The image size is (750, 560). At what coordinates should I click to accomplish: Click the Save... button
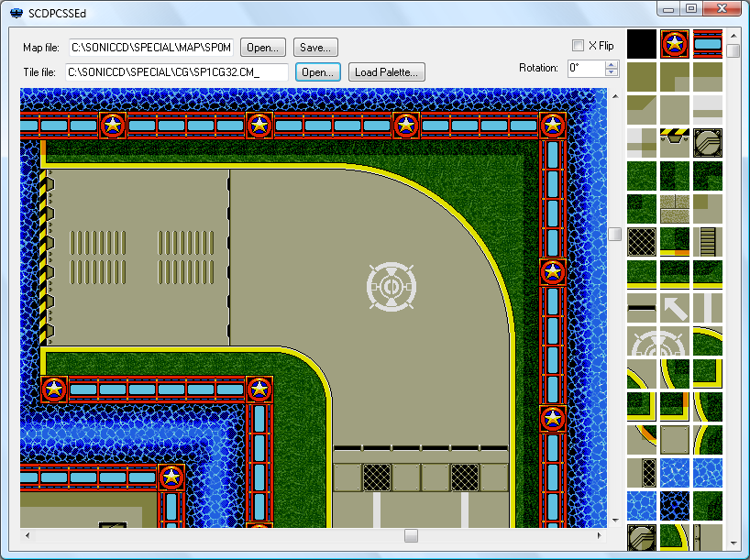[x=315, y=48]
